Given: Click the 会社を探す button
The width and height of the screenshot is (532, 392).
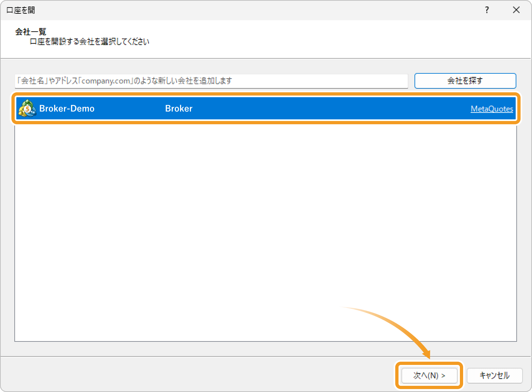Looking at the screenshot, I should click(x=465, y=81).
